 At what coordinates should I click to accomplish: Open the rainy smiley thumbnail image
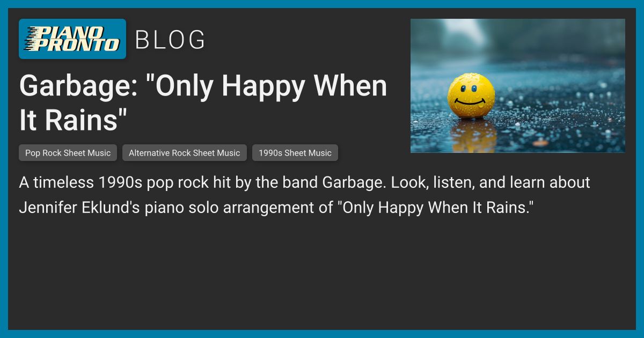(517, 86)
